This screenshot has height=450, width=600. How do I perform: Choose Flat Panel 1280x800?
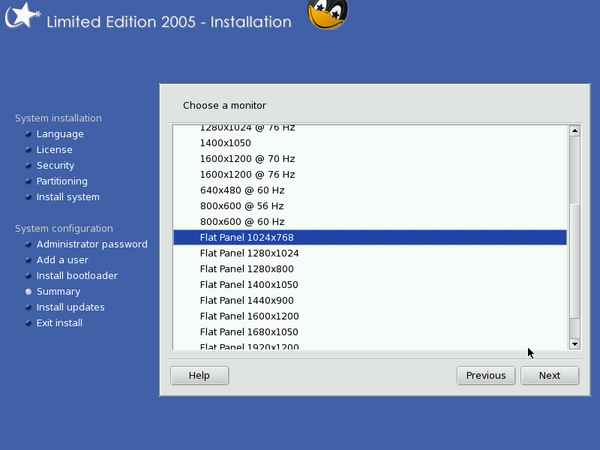370,269
